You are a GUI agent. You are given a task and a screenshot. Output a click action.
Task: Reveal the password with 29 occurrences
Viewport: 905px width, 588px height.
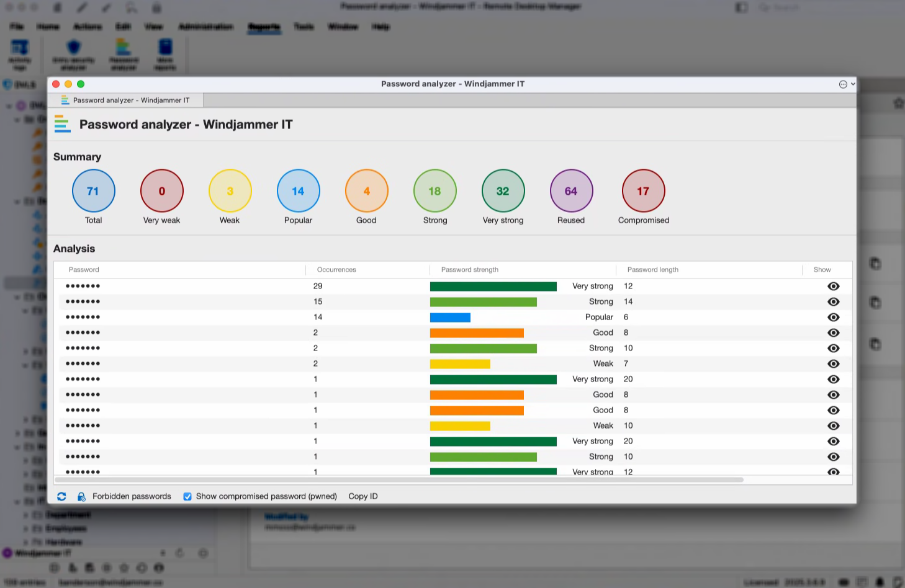(833, 286)
